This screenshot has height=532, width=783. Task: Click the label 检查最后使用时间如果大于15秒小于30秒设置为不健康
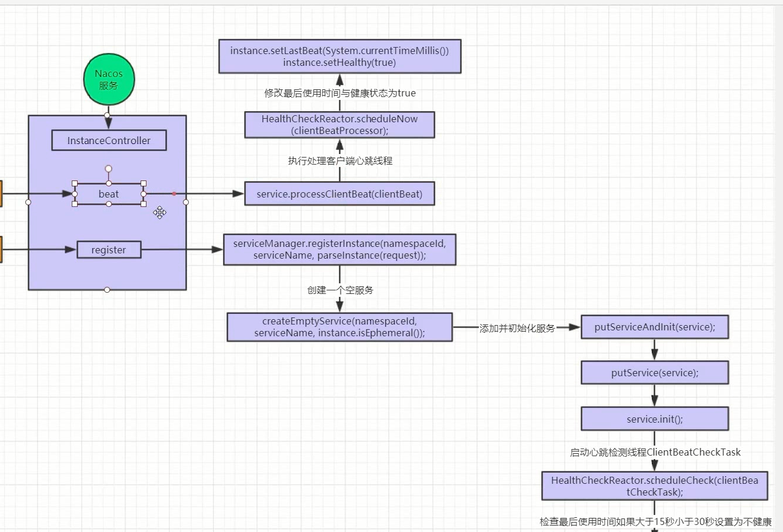[x=655, y=521]
